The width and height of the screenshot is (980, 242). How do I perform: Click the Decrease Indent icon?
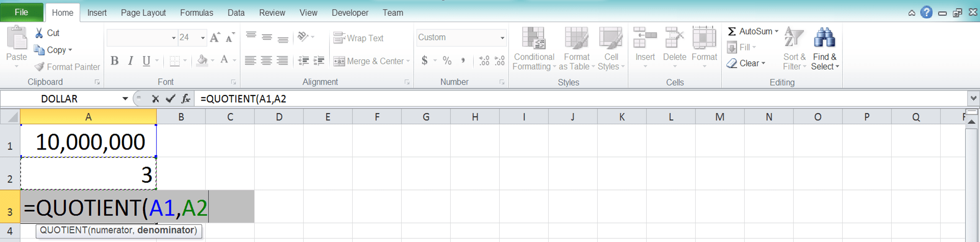tap(303, 61)
